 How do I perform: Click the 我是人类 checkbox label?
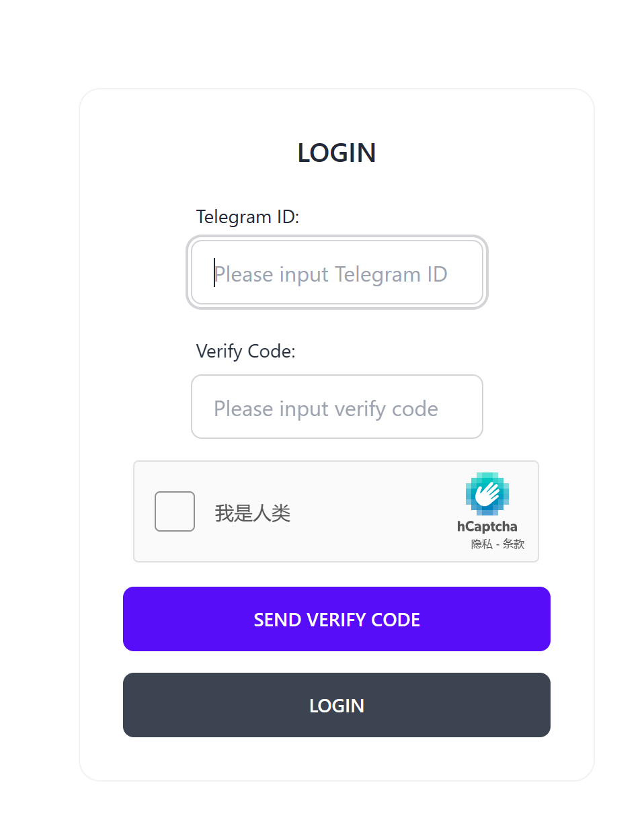tap(253, 513)
